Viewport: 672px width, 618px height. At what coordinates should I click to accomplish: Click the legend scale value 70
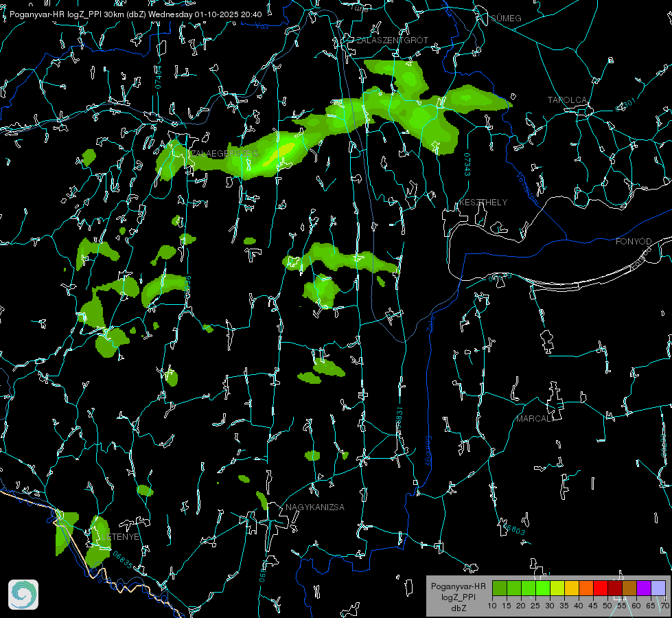click(664, 606)
